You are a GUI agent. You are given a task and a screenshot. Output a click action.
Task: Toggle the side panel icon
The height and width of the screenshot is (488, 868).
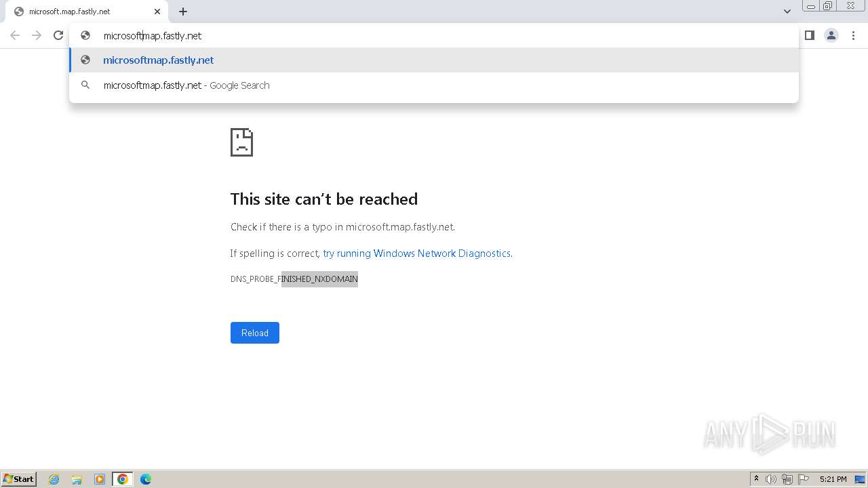tap(809, 35)
